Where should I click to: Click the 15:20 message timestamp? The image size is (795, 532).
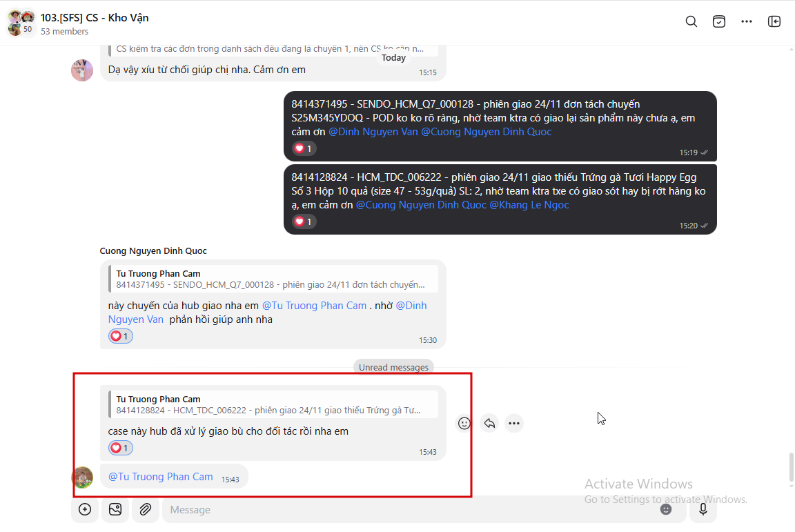tap(688, 226)
